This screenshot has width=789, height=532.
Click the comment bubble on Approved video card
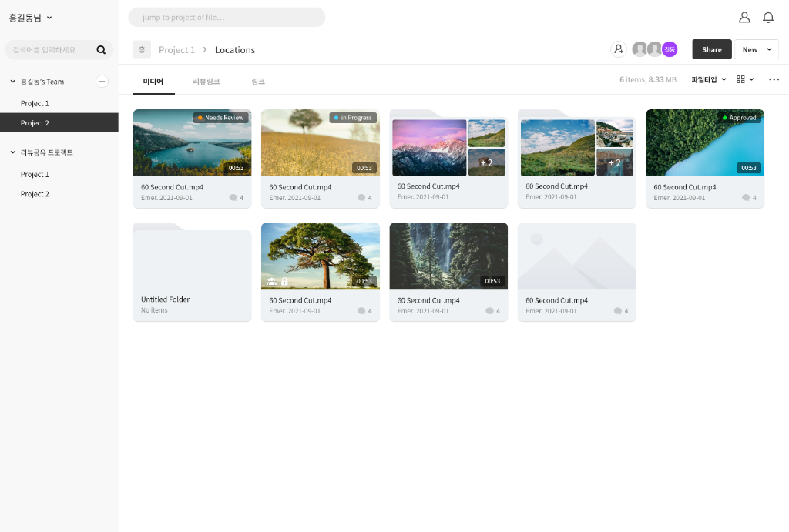tap(746, 198)
